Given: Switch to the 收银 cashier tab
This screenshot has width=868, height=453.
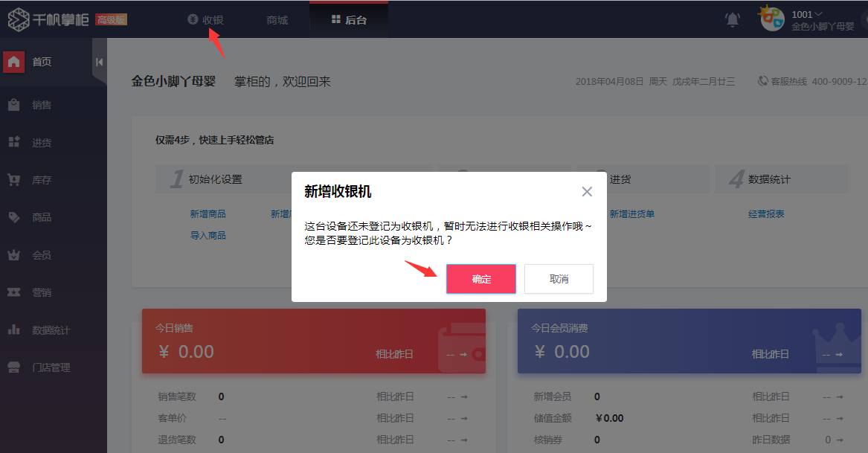Looking at the screenshot, I should (x=206, y=20).
